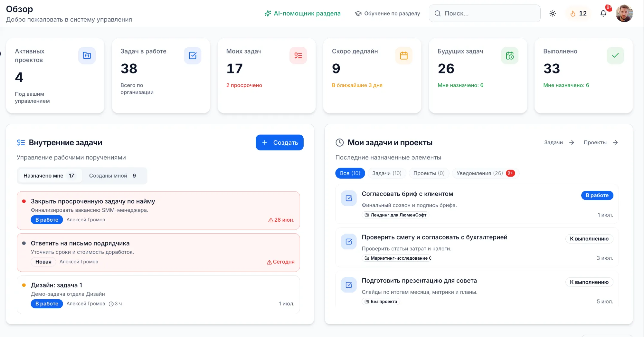Image resolution: width=644 pixels, height=337 pixels.
Task: Click the calendar-clock icon on Будущих задач card
Action: [510, 55]
